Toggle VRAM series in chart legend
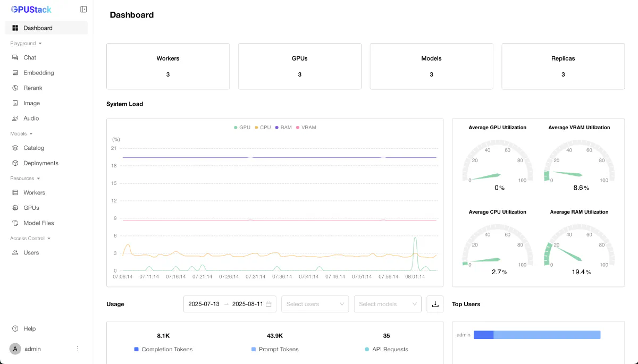The image size is (638, 364). point(306,128)
